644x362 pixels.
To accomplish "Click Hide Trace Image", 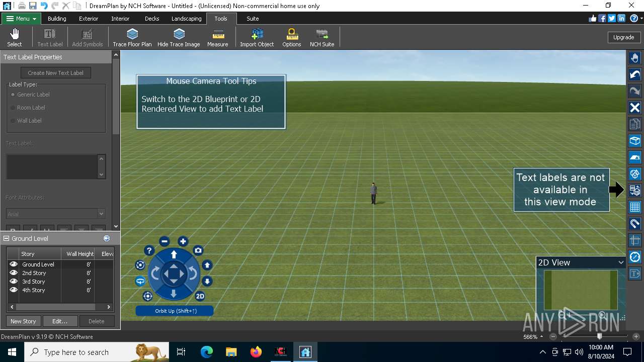I will click(179, 38).
